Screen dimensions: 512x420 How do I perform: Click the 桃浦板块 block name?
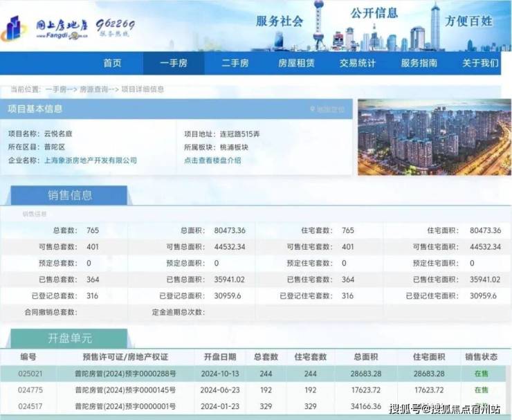(x=234, y=147)
